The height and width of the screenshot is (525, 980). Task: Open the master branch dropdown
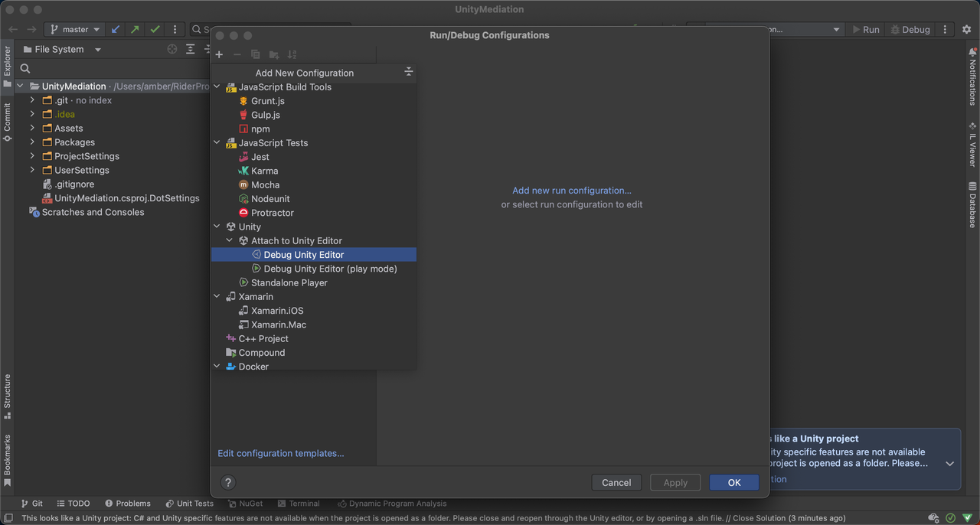pos(75,29)
